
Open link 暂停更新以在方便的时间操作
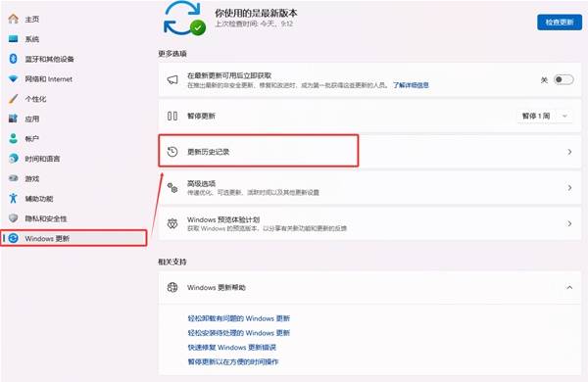233,361
